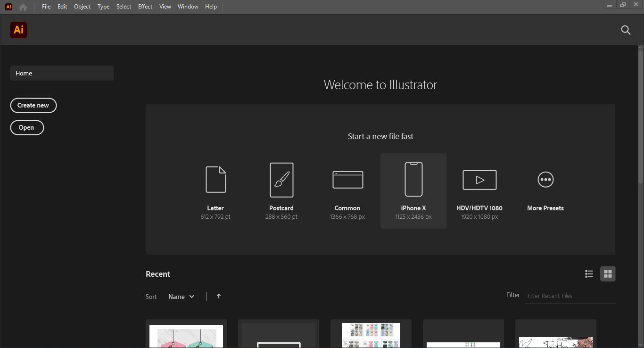This screenshot has height=348, width=644.
Task: Choose the Letter document preset icon
Action: (x=215, y=179)
